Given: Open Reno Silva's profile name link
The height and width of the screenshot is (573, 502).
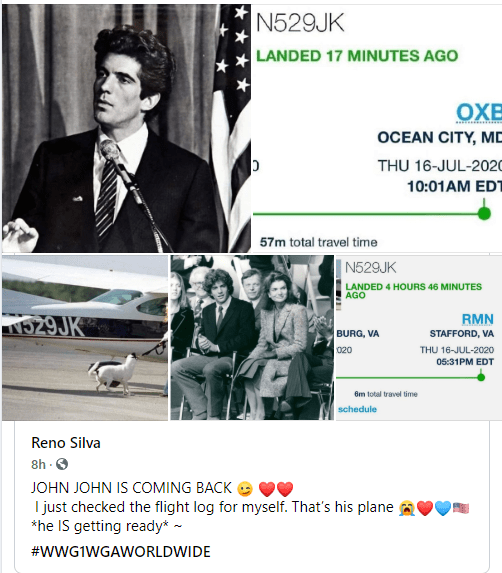Looking at the screenshot, I should point(66,443).
